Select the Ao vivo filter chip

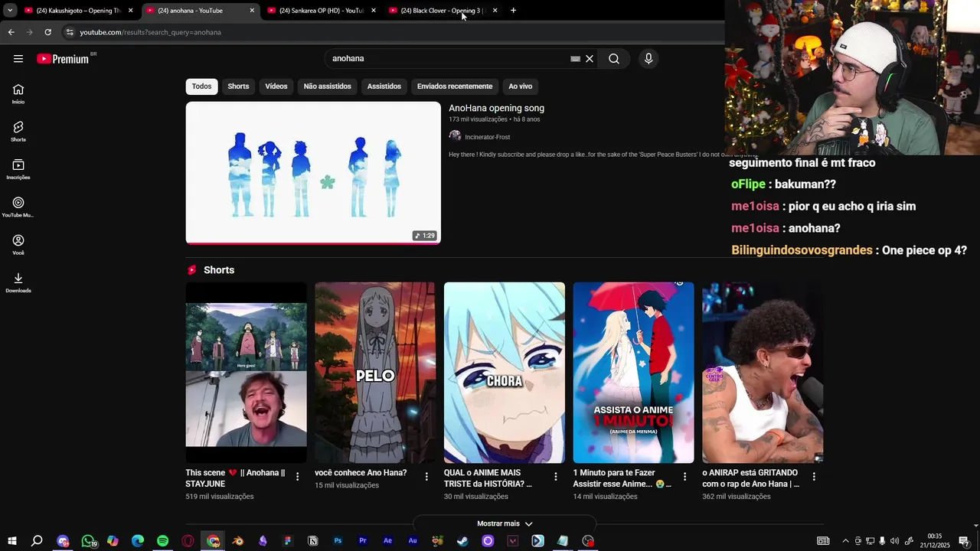[521, 86]
